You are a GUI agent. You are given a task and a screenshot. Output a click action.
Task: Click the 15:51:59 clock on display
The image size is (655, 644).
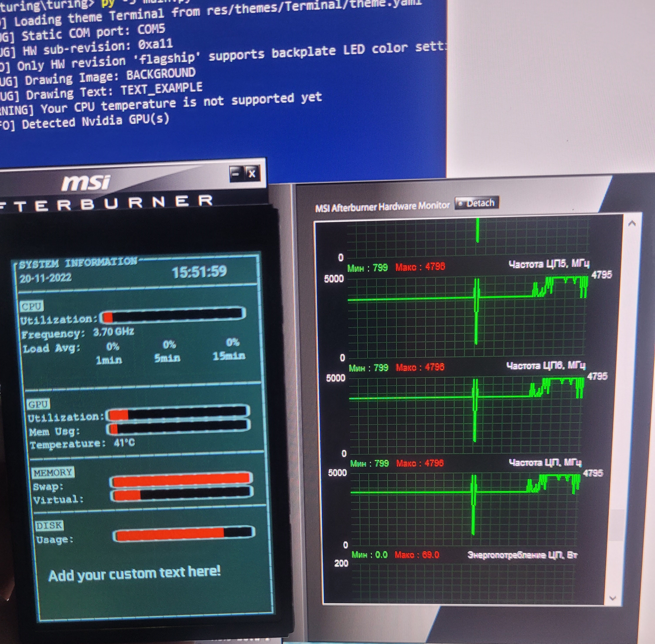[199, 272]
